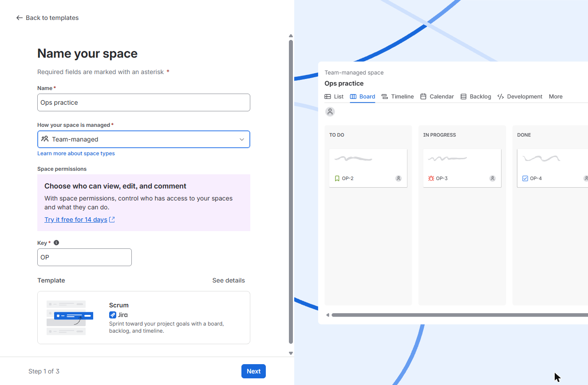
Task: Click the OP-3 card in In Progress column
Action: pos(462,168)
